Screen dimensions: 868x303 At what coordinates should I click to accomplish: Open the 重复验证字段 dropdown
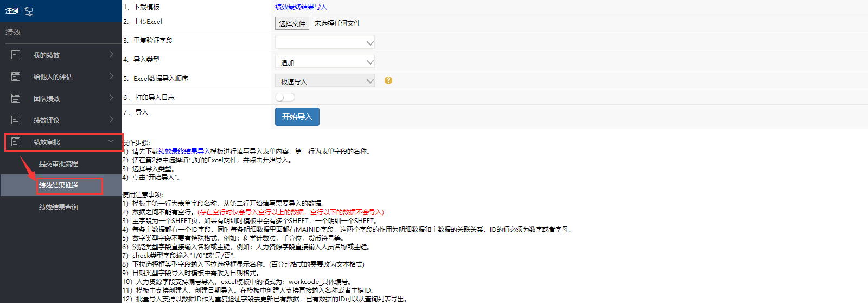click(324, 43)
